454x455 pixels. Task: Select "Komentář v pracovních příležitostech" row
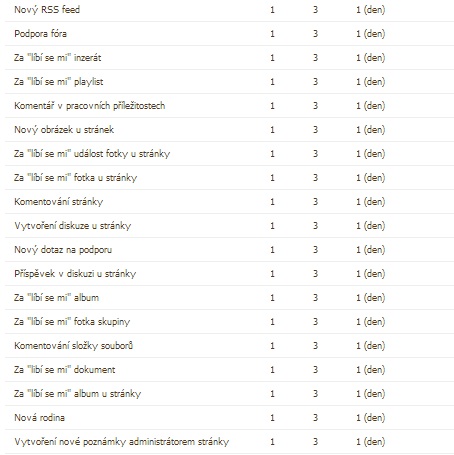point(229,106)
